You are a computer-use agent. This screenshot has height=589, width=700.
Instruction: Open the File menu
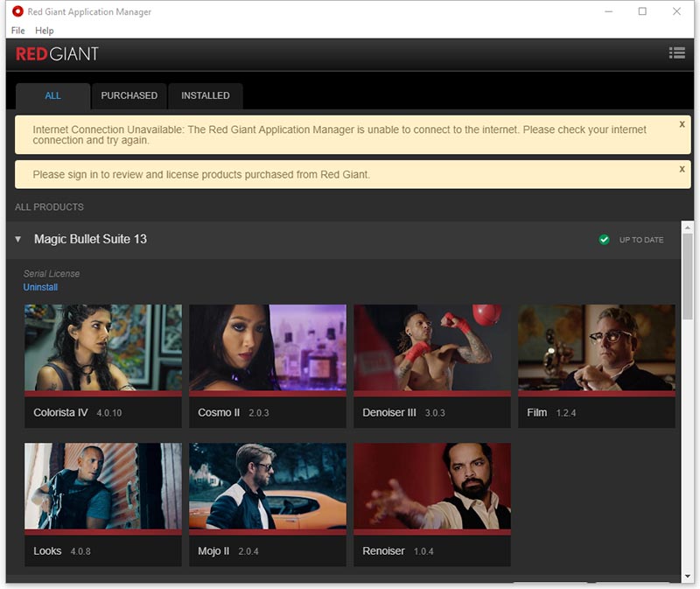(x=18, y=31)
